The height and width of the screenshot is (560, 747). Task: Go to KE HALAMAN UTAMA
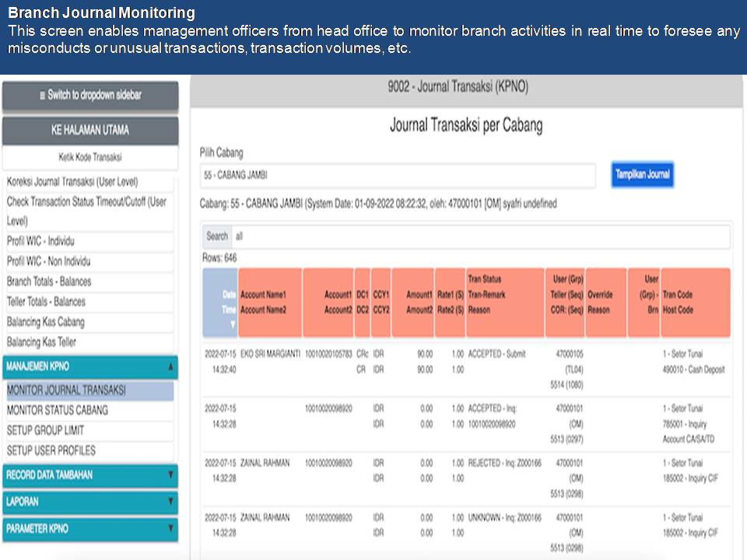90,130
